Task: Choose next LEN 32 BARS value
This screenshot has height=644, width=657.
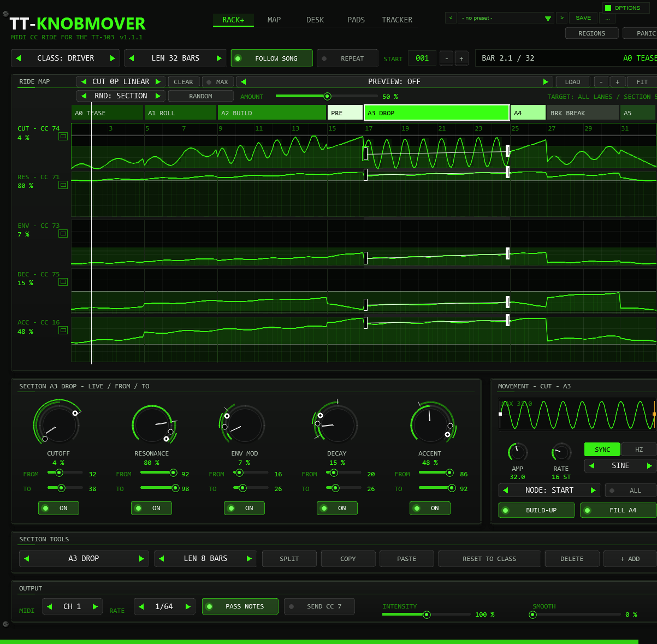Action: click(219, 58)
